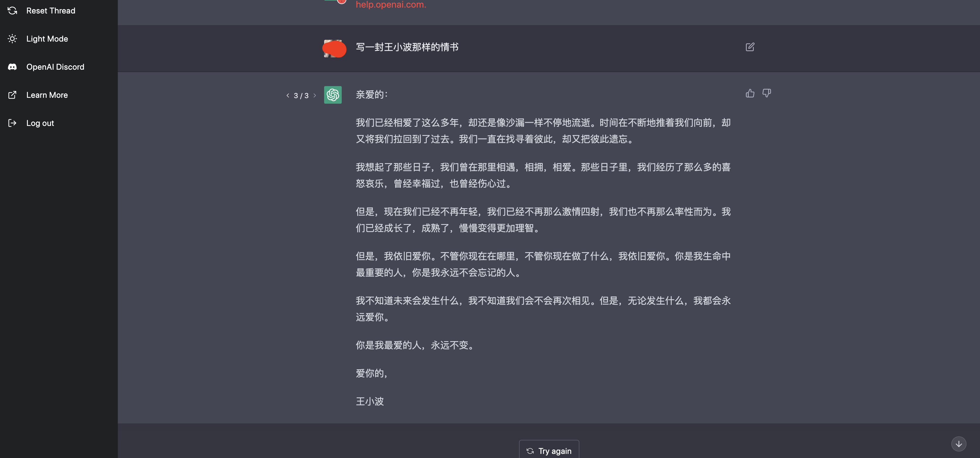Edit the user message with pencil icon
980x458 pixels.
tap(750, 47)
